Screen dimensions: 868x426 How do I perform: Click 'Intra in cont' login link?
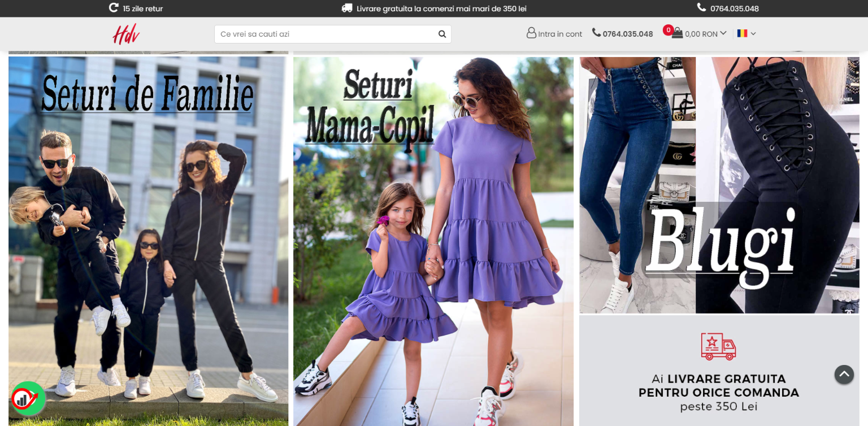click(560, 34)
